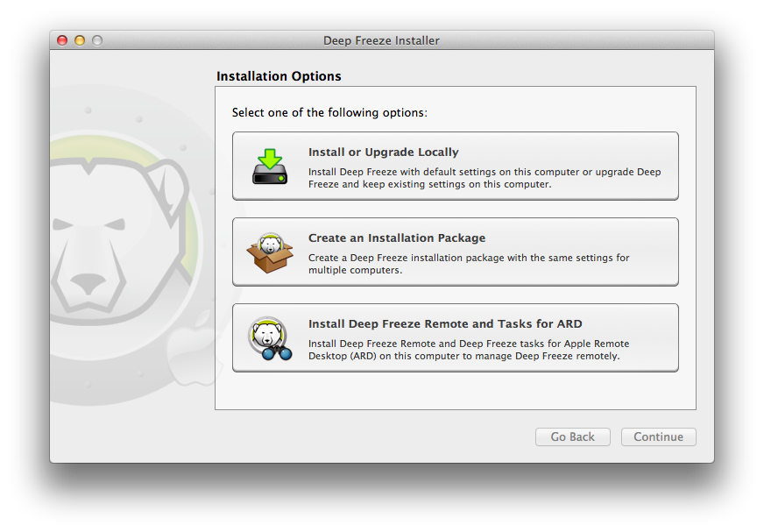Click the gray zoom button in title bar
This screenshot has height=532, width=764.
coord(97,40)
